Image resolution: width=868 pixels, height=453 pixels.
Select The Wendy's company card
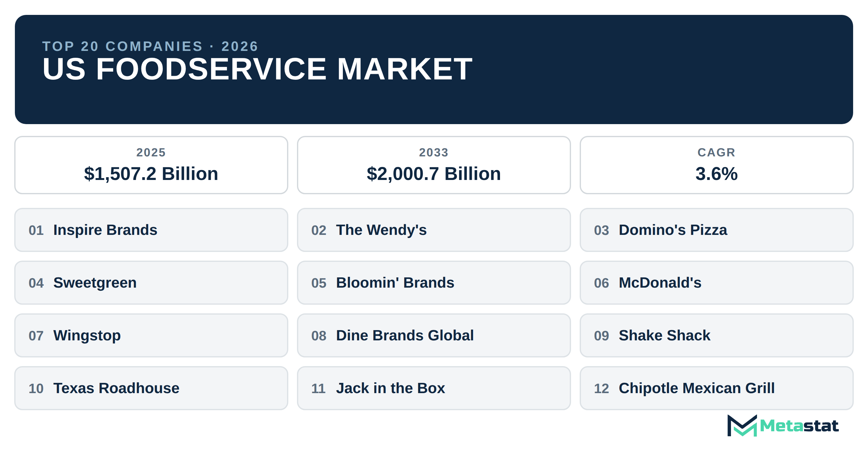[x=434, y=230]
